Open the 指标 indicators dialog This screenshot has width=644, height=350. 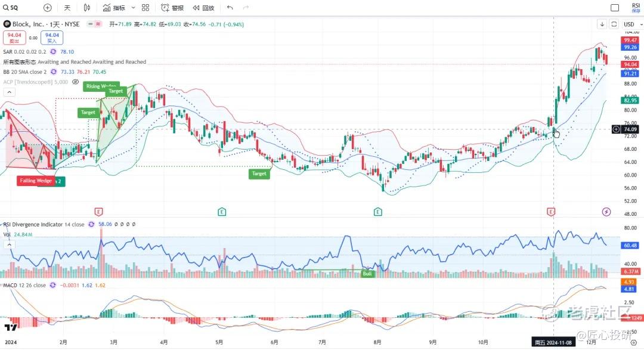pos(114,8)
